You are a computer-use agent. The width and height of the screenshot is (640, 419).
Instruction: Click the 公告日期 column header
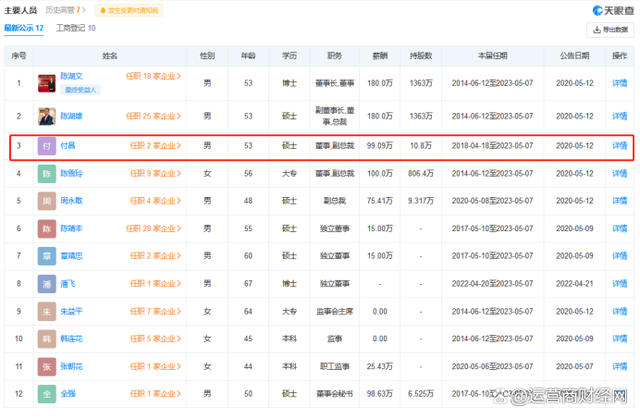click(x=574, y=56)
